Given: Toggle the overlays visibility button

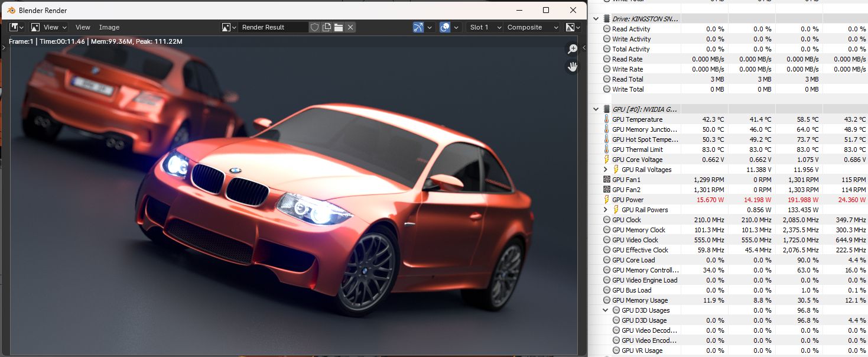Looking at the screenshot, I should pyautogui.click(x=446, y=27).
